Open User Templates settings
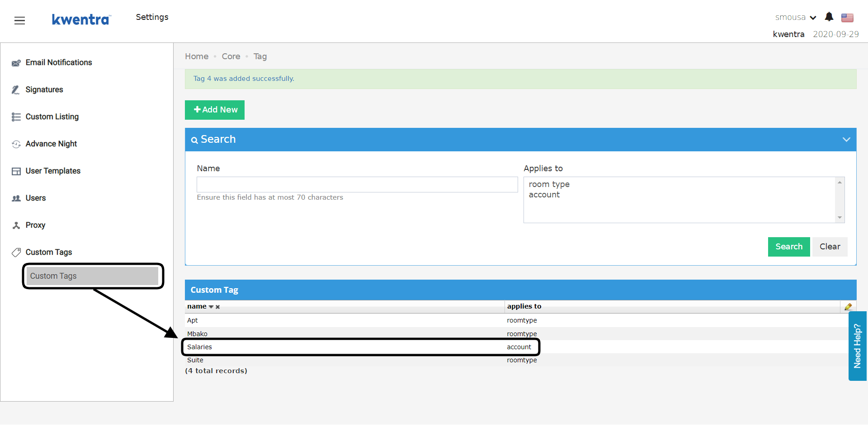The image size is (868, 426). click(53, 171)
